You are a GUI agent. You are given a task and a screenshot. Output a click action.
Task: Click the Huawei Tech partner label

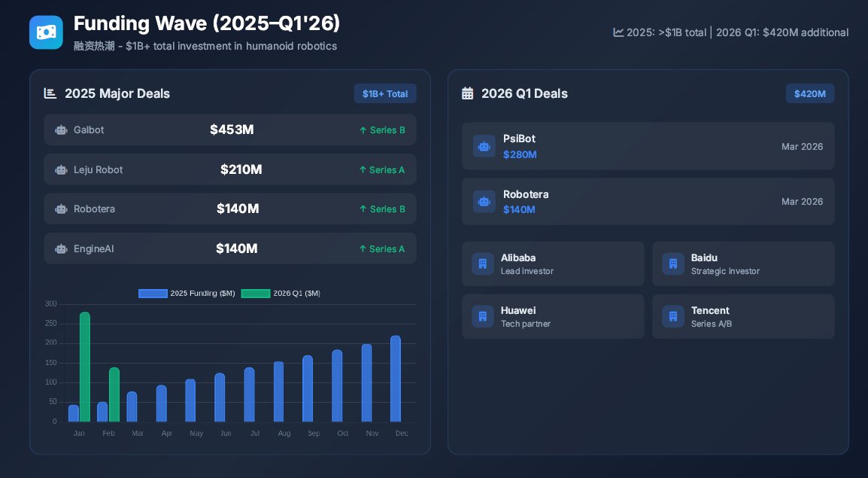(525, 324)
